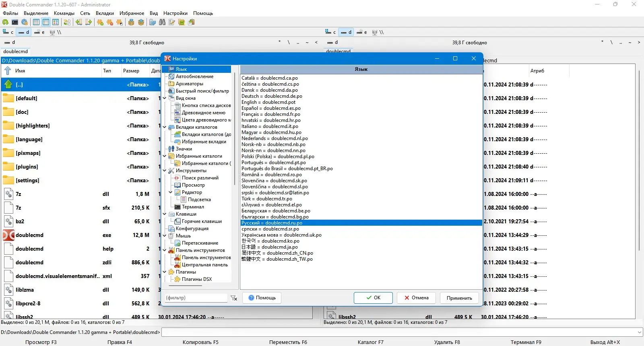Click the green Refresh toolbar icon
Image resolution: width=644 pixels, height=346 pixels.
click(x=5, y=22)
